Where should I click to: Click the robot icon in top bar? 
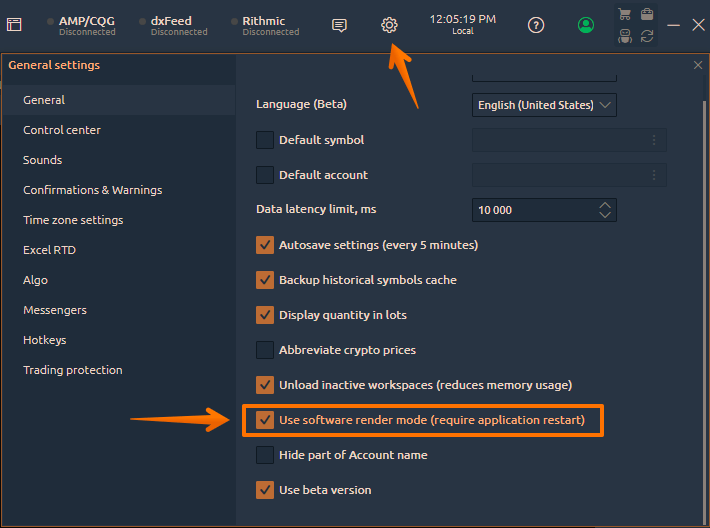coord(625,36)
